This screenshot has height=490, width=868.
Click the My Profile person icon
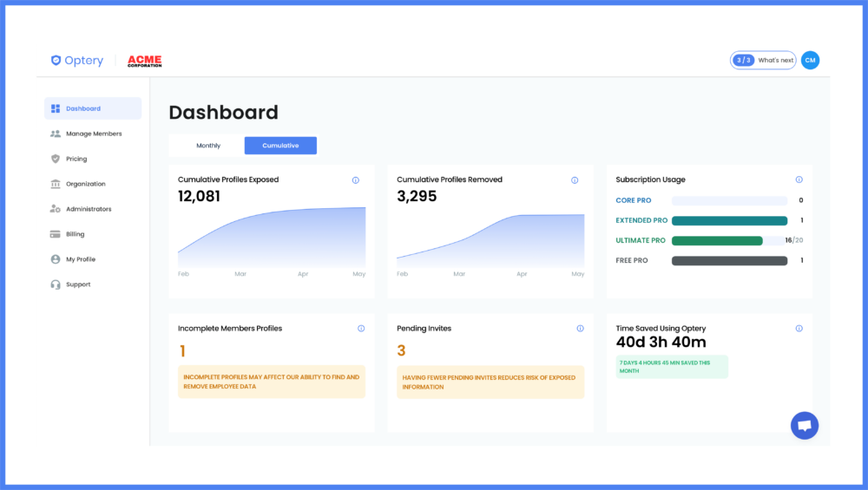tap(56, 258)
